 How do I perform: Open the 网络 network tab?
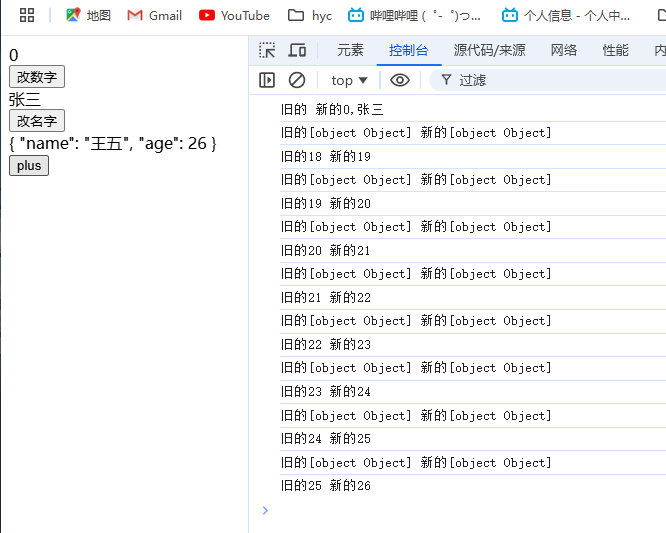click(x=564, y=51)
